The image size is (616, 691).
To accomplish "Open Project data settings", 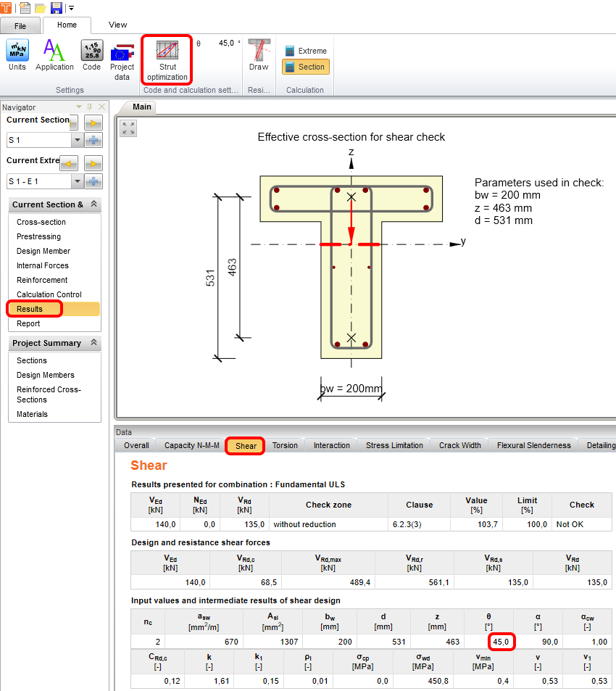I will coord(122,54).
